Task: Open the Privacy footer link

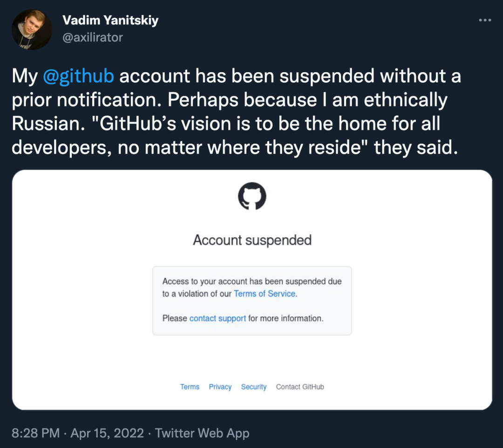Action: 220,387
